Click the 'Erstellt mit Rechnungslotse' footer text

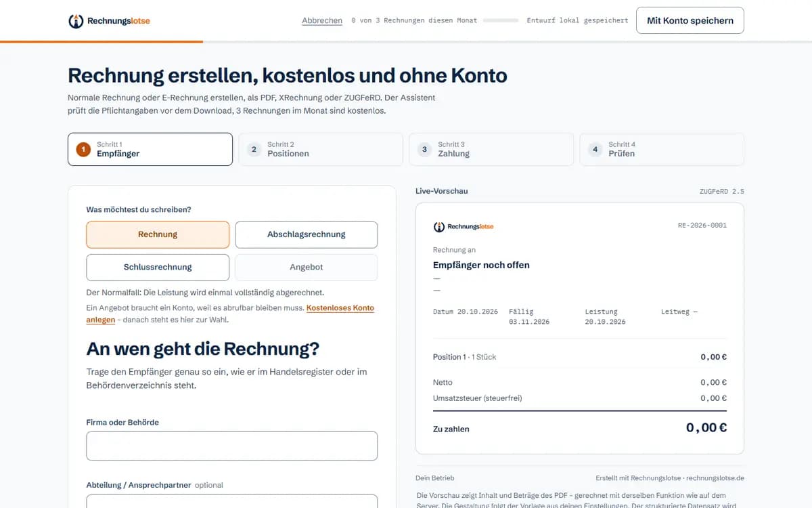pyautogui.click(x=670, y=478)
